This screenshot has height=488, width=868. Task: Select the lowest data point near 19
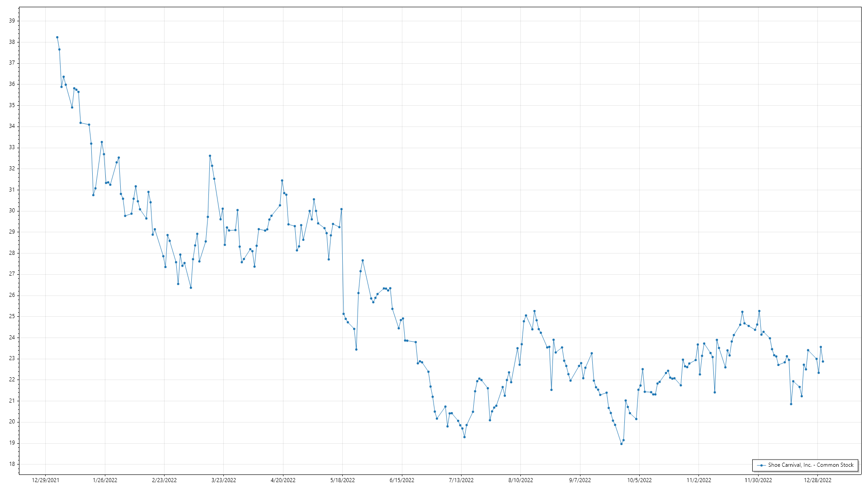621,444
